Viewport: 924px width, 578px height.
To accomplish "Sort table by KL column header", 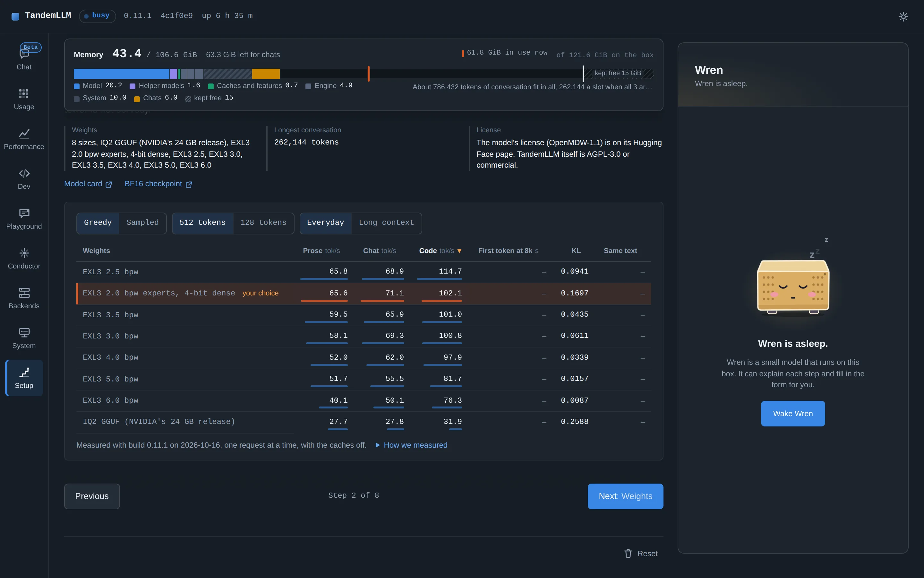I will (576, 251).
